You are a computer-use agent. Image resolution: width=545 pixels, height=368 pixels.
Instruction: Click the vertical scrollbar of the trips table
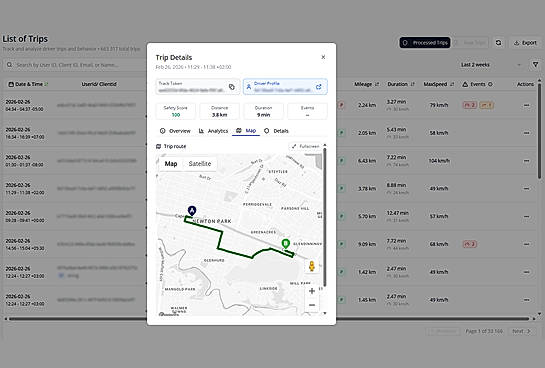539,132
